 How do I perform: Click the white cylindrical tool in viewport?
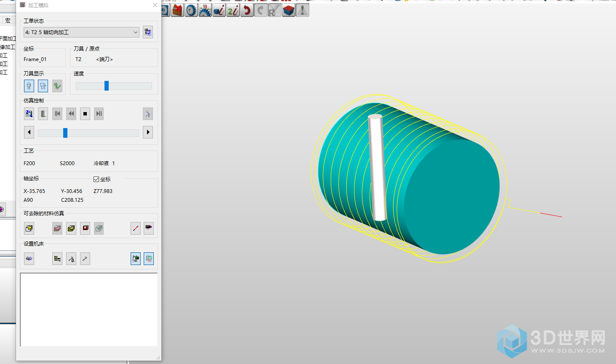[x=378, y=167]
